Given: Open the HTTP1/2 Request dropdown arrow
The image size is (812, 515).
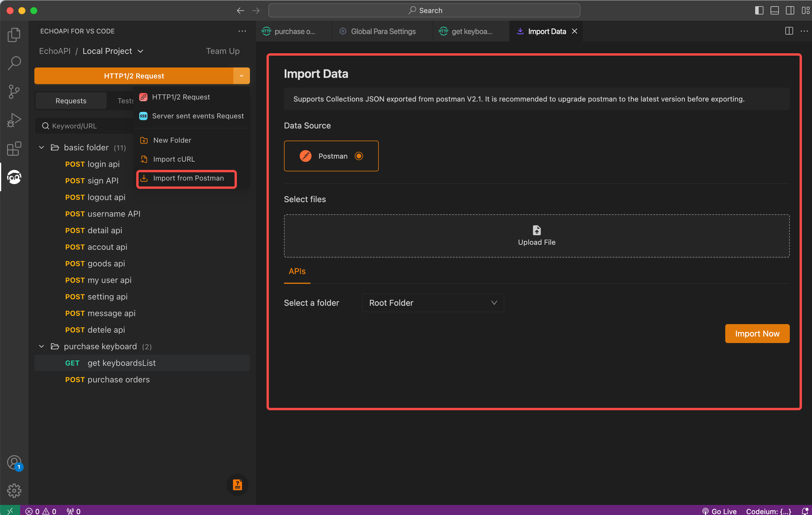Looking at the screenshot, I should 241,76.
